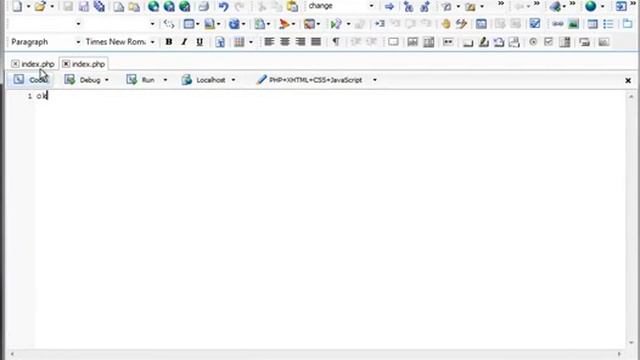Toggle underline formatting
The width and height of the screenshot is (640, 360).
[x=200, y=42]
